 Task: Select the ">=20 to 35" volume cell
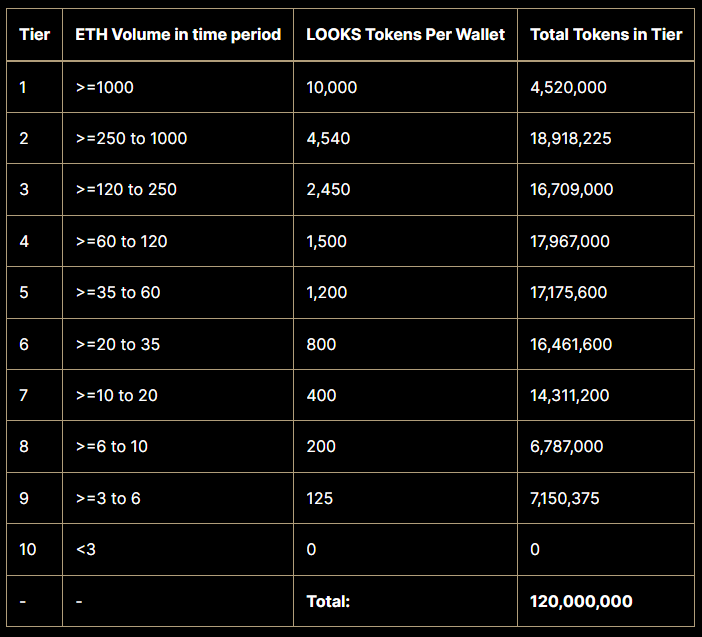(x=118, y=344)
